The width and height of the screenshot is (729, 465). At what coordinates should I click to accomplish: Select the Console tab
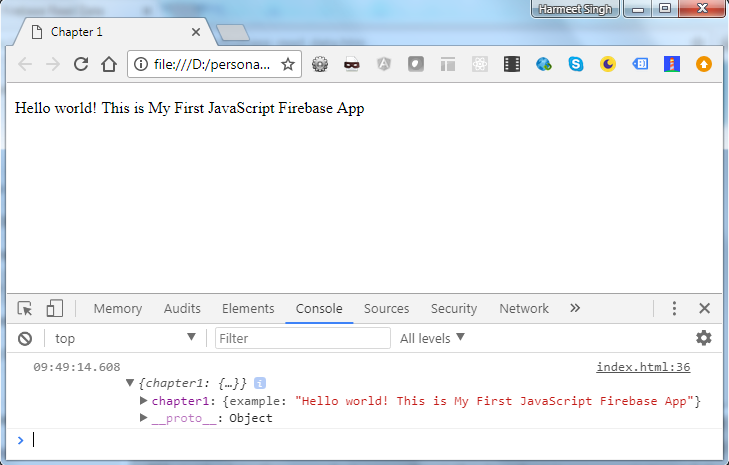click(x=319, y=309)
